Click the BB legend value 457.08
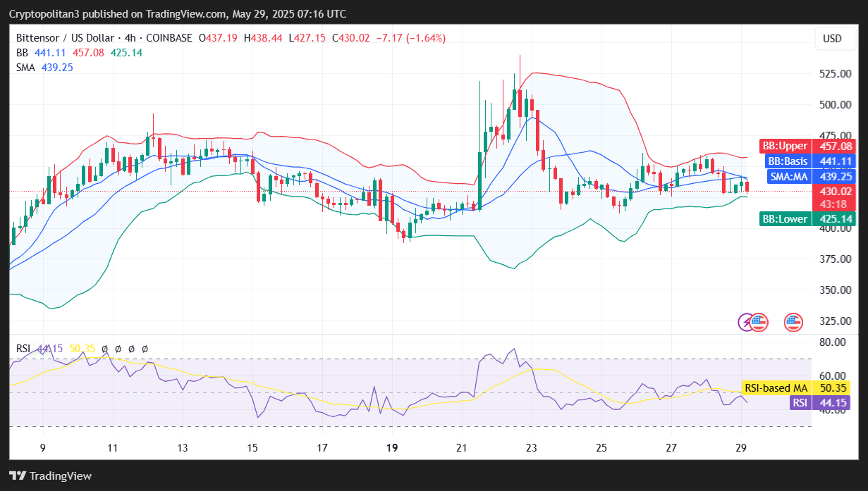Viewport: 868px width, 491px height. pyautogui.click(x=87, y=53)
